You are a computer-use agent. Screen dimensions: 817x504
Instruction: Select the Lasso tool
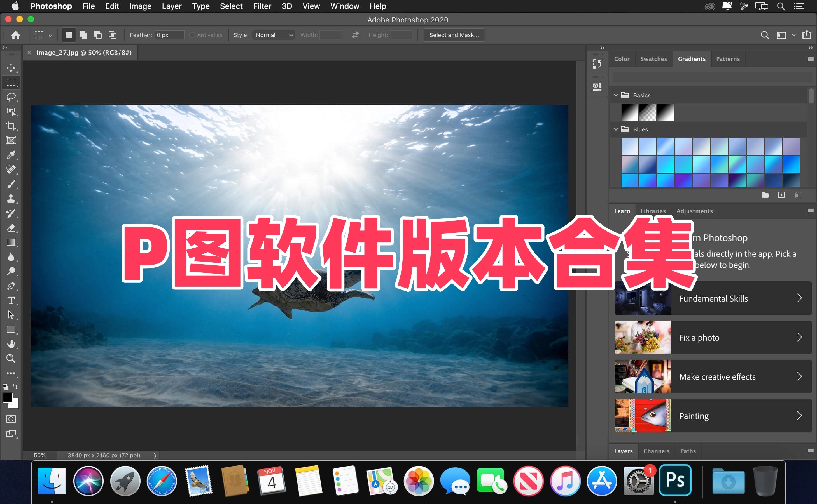point(11,97)
